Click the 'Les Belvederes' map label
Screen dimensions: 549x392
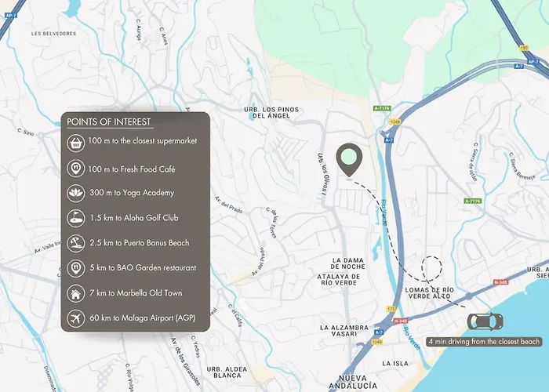tap(52, 34)
